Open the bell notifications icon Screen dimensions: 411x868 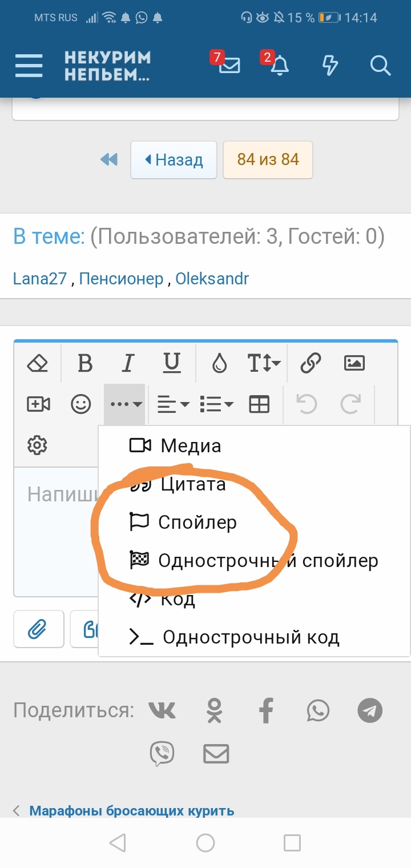279,66
